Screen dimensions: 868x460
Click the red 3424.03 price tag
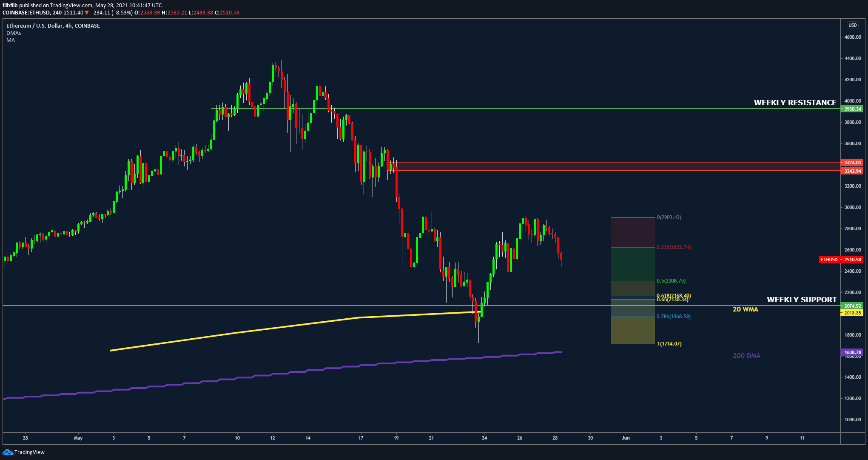coord(852,163)
